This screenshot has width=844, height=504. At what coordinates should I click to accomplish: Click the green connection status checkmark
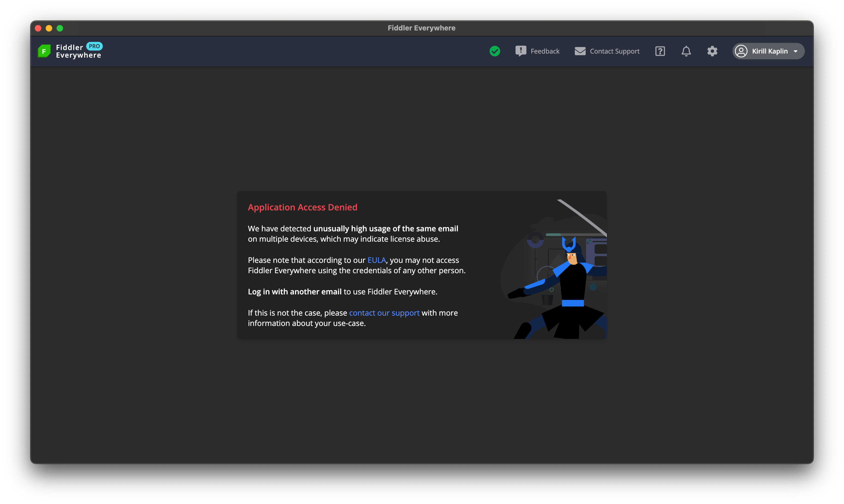click(495, 51)
